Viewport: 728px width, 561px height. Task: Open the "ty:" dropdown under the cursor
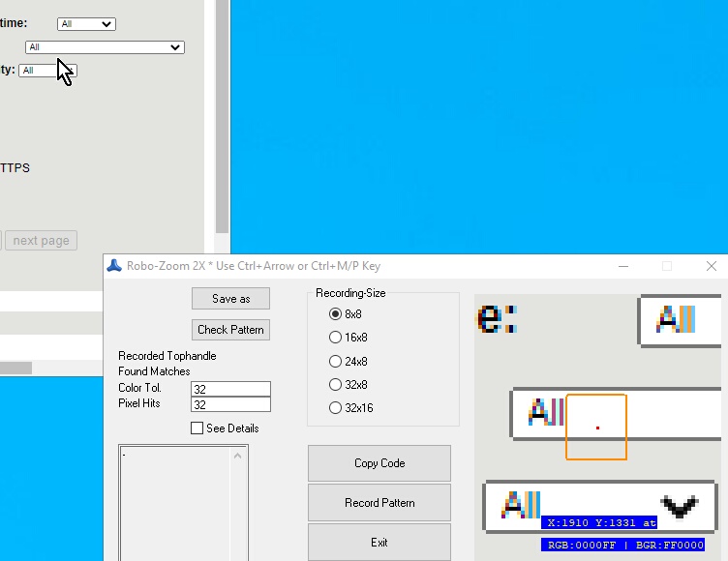tap(46, 71)
